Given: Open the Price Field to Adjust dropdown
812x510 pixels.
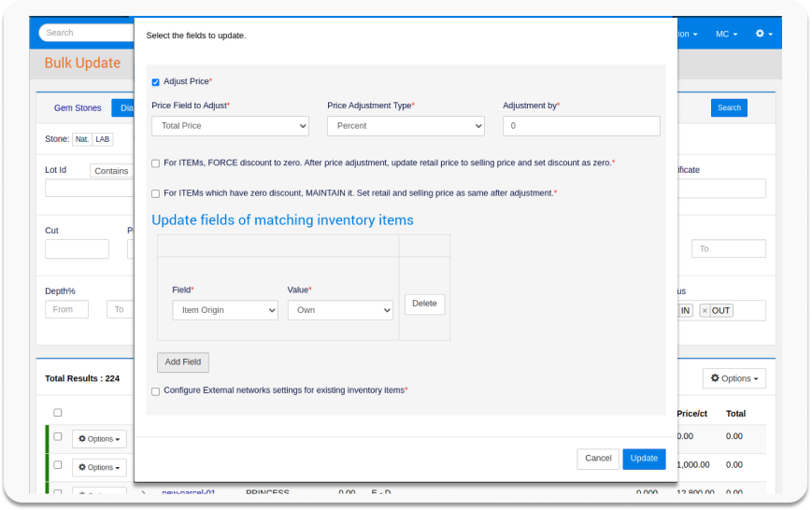Looking at the screenshot, I should [x=230, y=126].
